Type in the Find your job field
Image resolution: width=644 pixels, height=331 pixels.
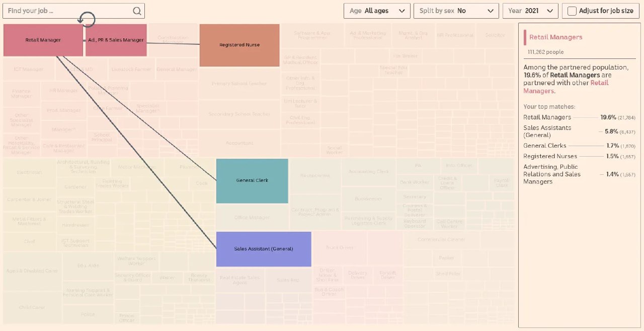tap(68, 11)
